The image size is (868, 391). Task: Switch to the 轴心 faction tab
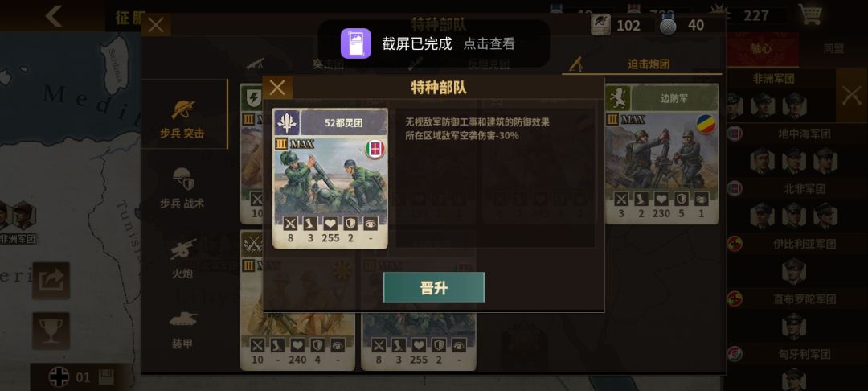(761, 49)
